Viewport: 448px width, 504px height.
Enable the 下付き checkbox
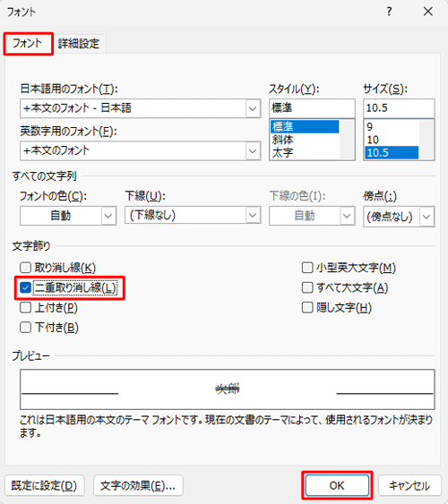click(x=25, y=328)
